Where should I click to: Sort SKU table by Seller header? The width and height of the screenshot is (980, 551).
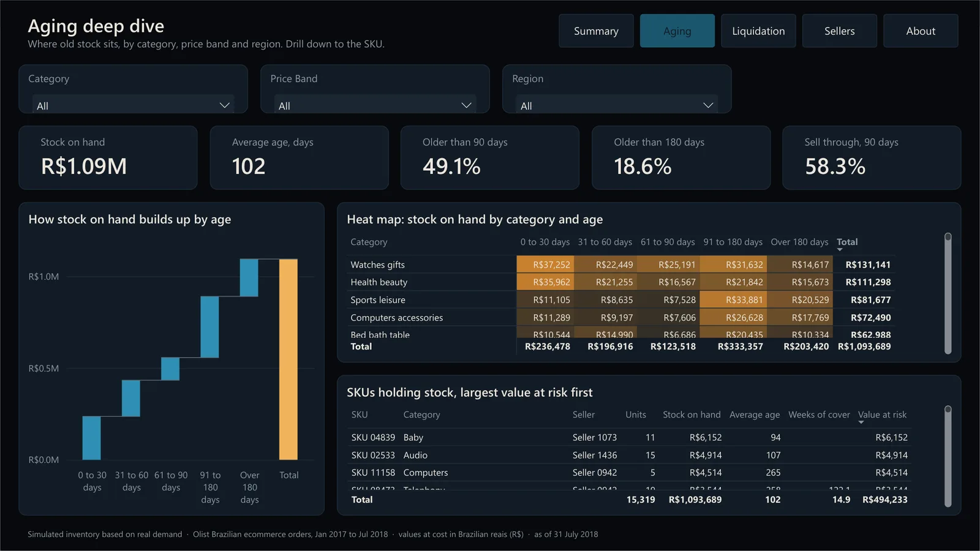tap(584, 414)
